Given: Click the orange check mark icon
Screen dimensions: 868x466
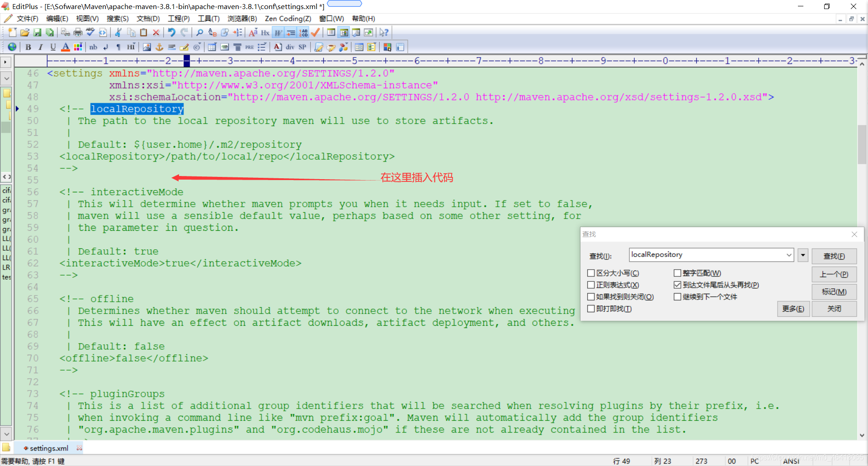Looking at the screenshot, I should click(316, 33).
